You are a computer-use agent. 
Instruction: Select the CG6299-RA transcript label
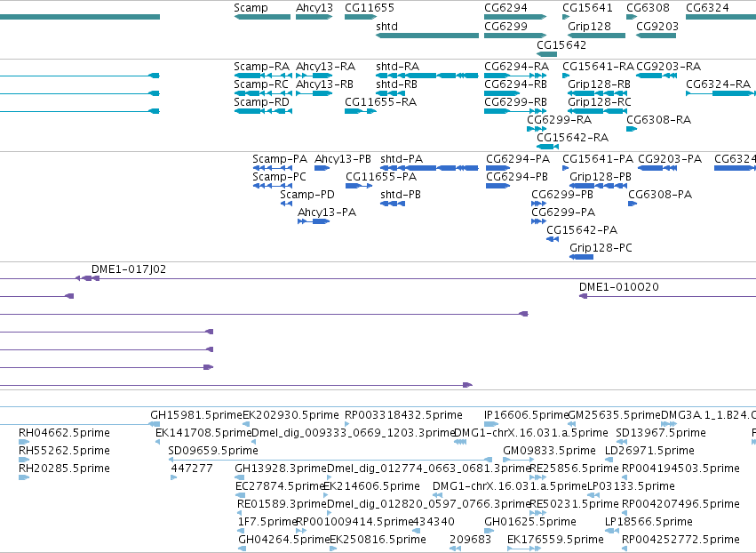[560, 120]
